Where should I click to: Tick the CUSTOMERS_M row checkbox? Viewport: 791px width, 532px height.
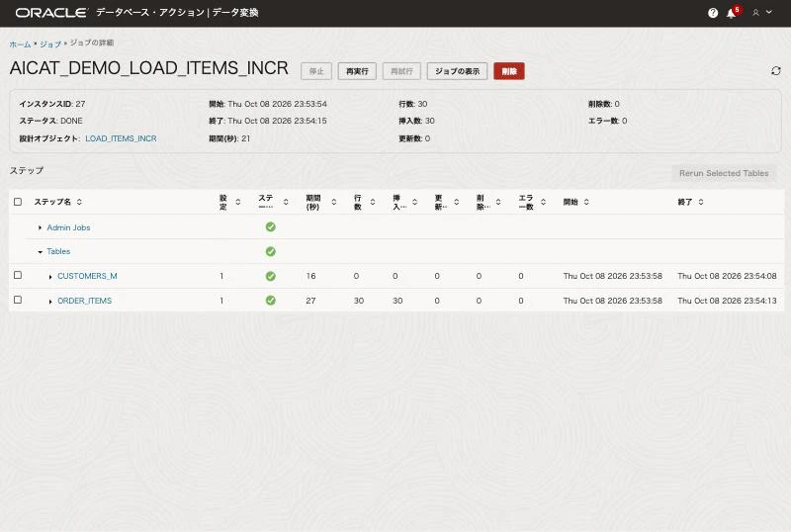(x=18, y=275)
